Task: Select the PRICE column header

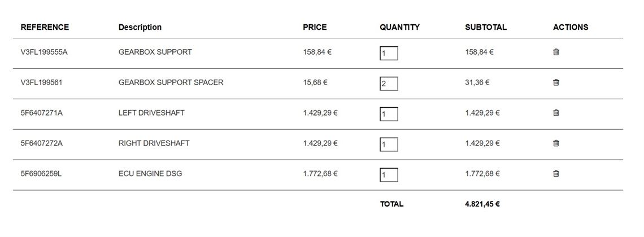Action: click(315, 27)
